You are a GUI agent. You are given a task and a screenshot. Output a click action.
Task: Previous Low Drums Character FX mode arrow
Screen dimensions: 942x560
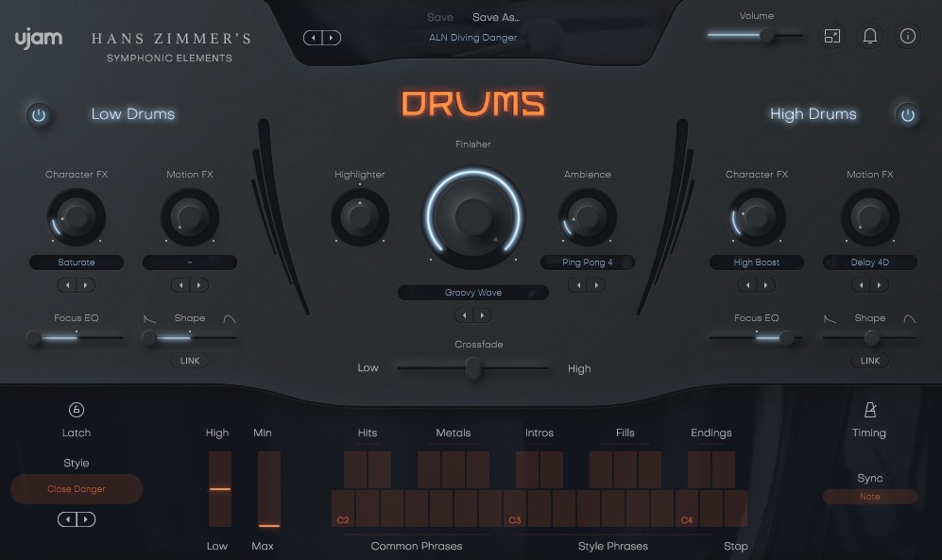[x=67, y=285]
